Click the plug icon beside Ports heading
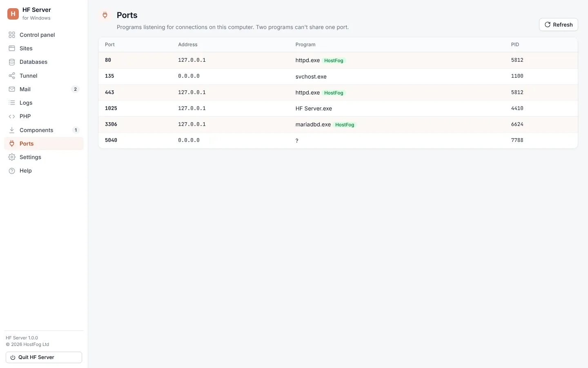588x368 pixels. coord(105,15)
